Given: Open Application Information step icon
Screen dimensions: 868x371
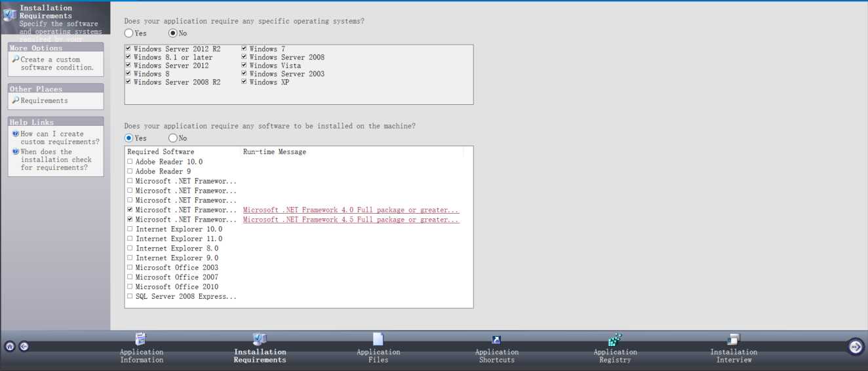Looking at the screenshot, I should point(140,339).
